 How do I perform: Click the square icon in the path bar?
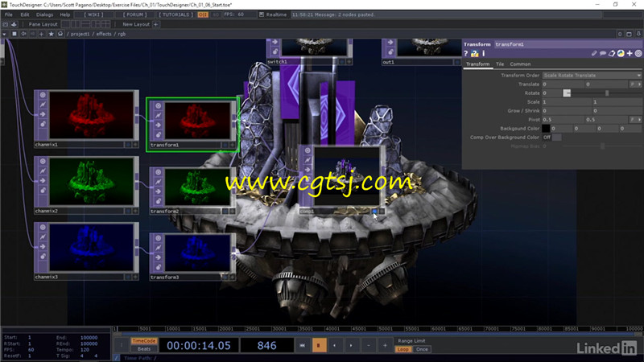click(14, 34)
